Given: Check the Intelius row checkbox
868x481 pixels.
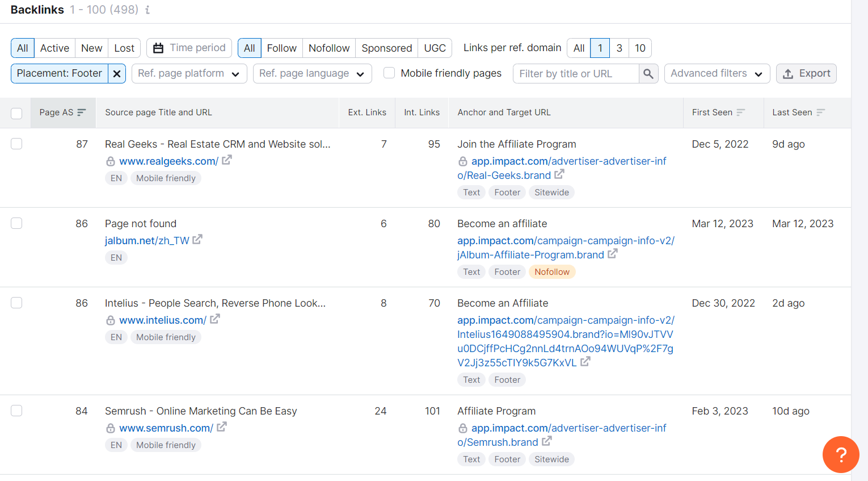Looking at the screenshot, I should (16, 303).
